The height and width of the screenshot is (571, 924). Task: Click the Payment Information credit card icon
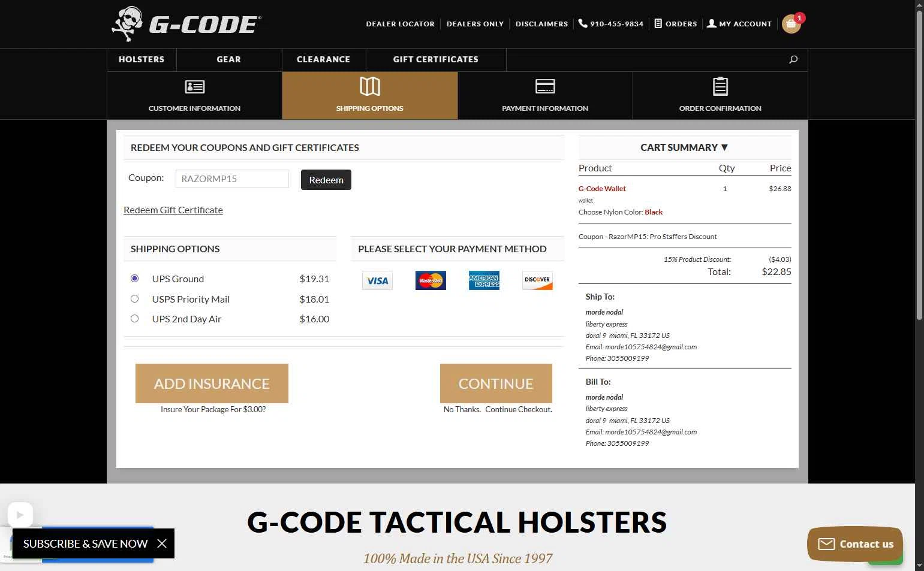[x=545, y=86]
